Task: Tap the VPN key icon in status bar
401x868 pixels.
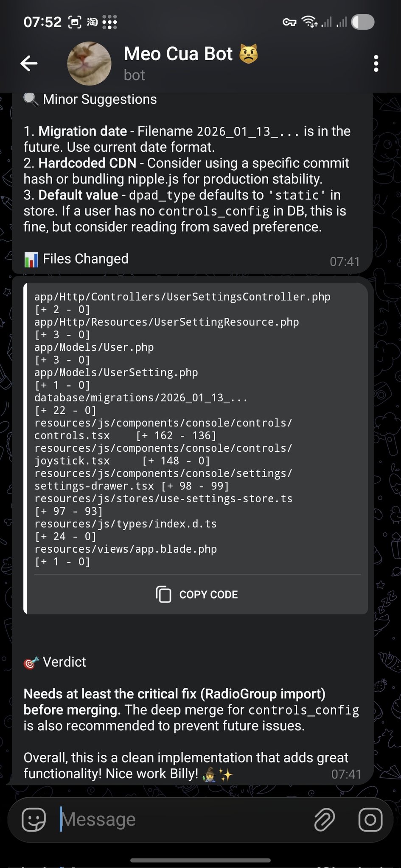Action: (289, 22)
